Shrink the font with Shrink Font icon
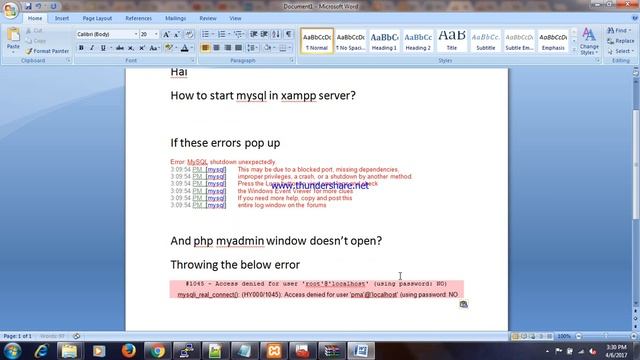640x360 pixels. [x=177, y=34]
